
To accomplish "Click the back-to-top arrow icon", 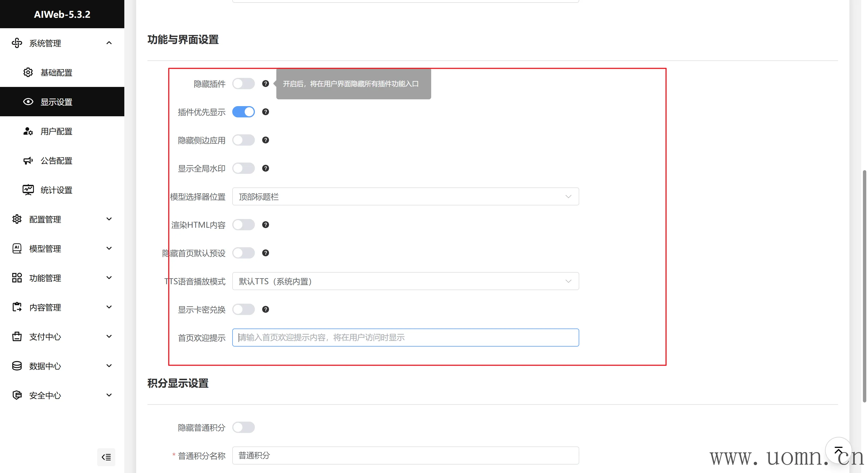I will coord(838,450).
